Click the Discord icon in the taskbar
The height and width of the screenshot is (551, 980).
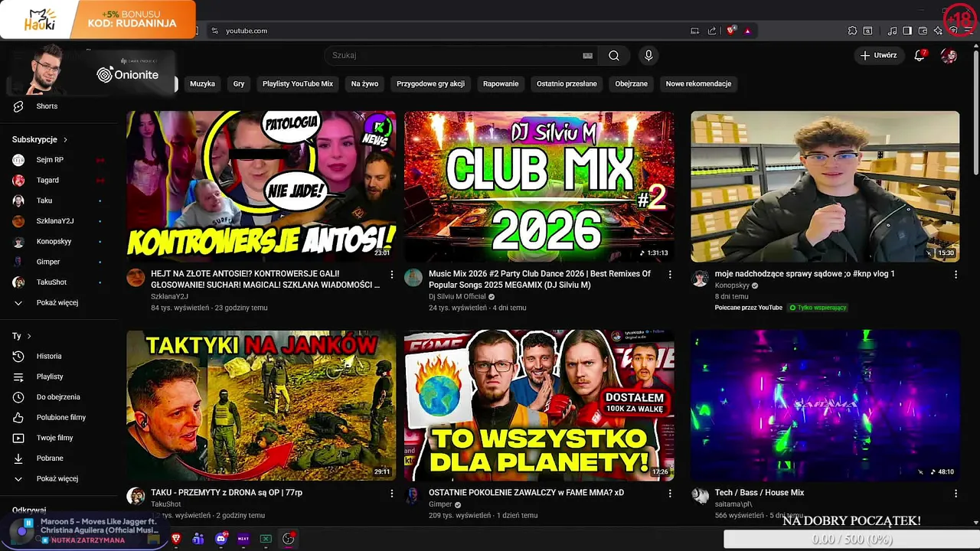(222, 539)
